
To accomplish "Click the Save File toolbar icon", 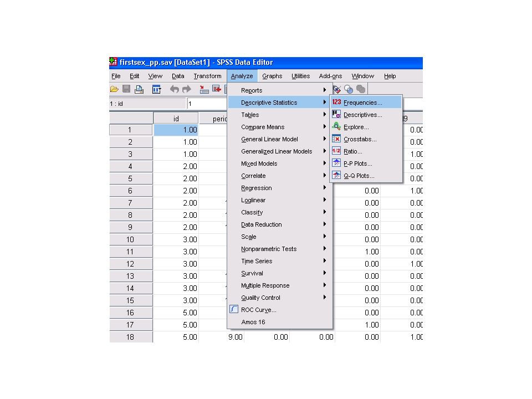I will [126, 89].
